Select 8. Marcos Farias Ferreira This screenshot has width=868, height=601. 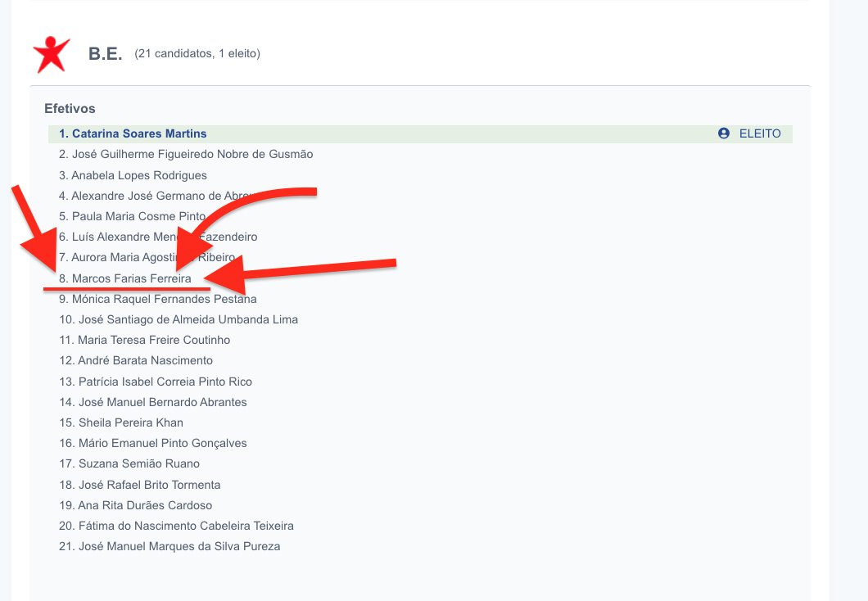pos(125,278)
